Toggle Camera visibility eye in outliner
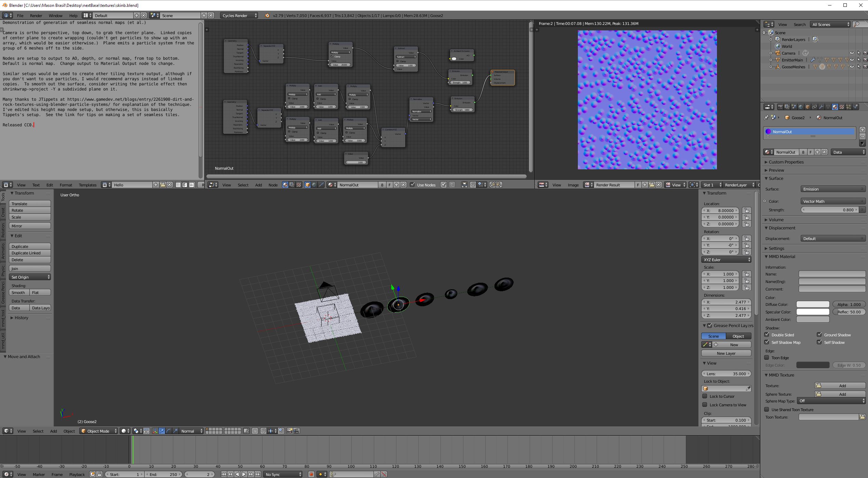The width and height of the screenshot is (868, 478). [x=852, y=53]
